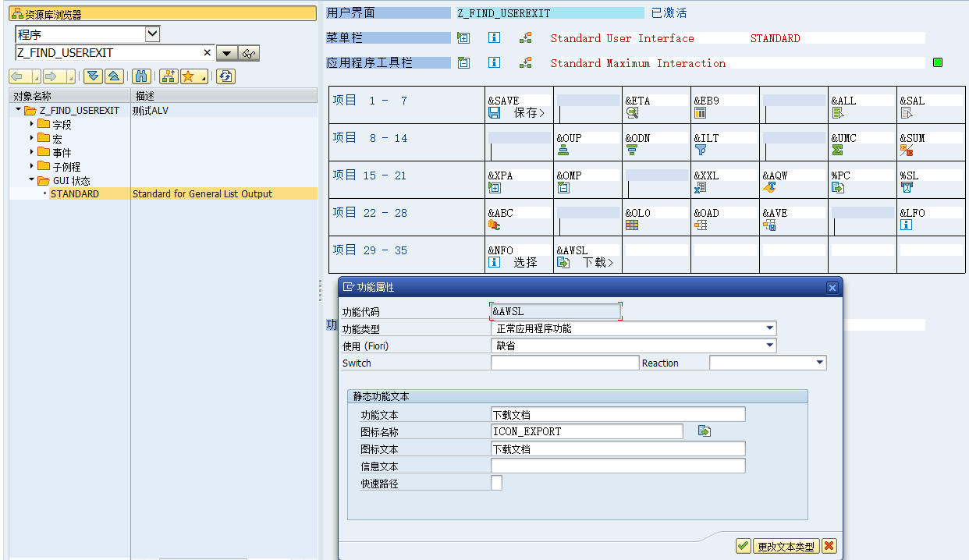Click the 描述 column header
969x560 pixels.
(225, 95)
